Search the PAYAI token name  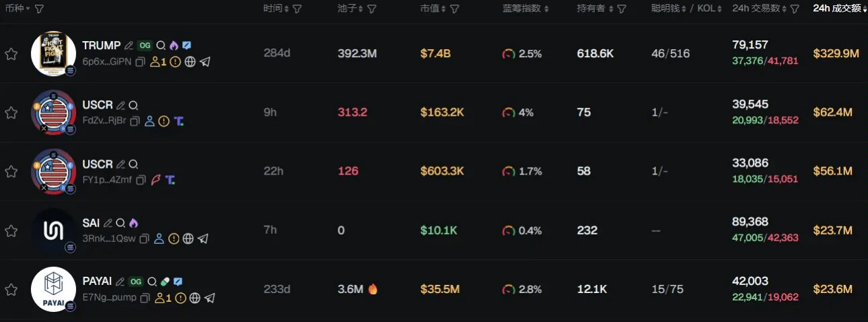pos(152,282)
